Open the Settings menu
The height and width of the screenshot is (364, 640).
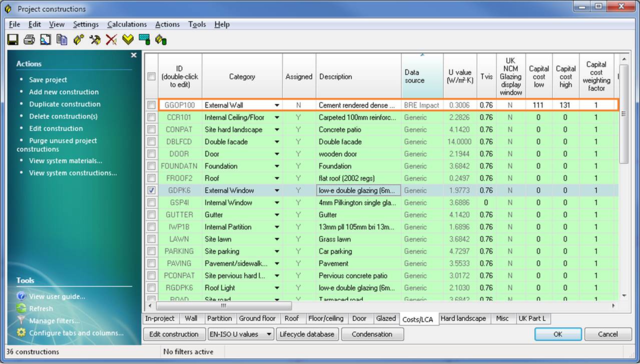click(x=86, y=24)
